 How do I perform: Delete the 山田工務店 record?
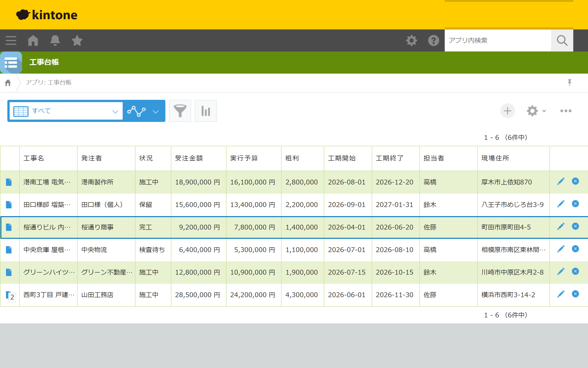pos(575,294)
